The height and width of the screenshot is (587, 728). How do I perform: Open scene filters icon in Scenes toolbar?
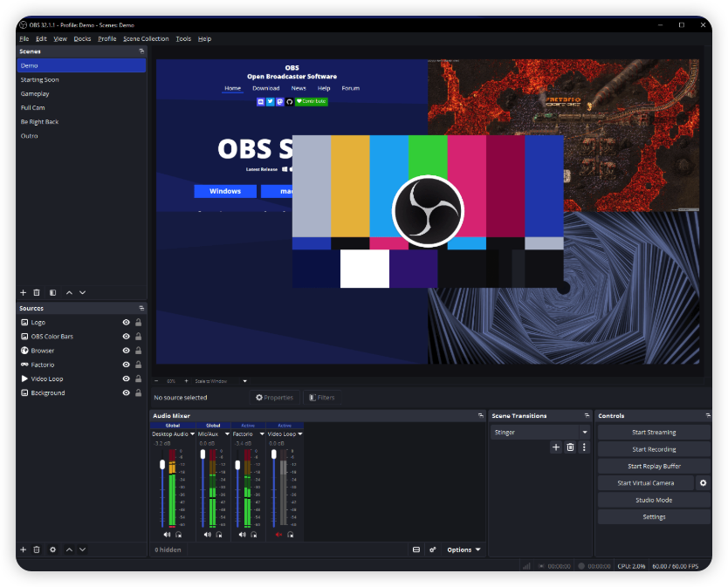point(53,293)
